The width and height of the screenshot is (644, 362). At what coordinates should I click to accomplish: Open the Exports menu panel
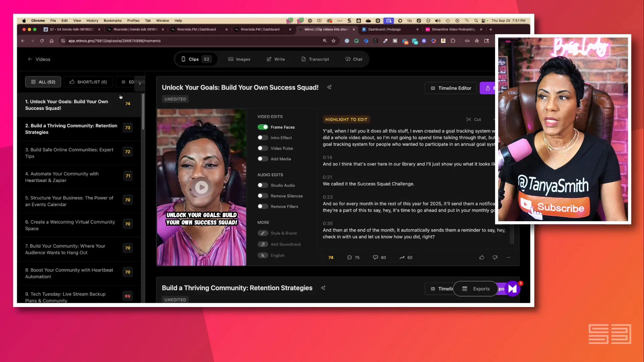476,289
